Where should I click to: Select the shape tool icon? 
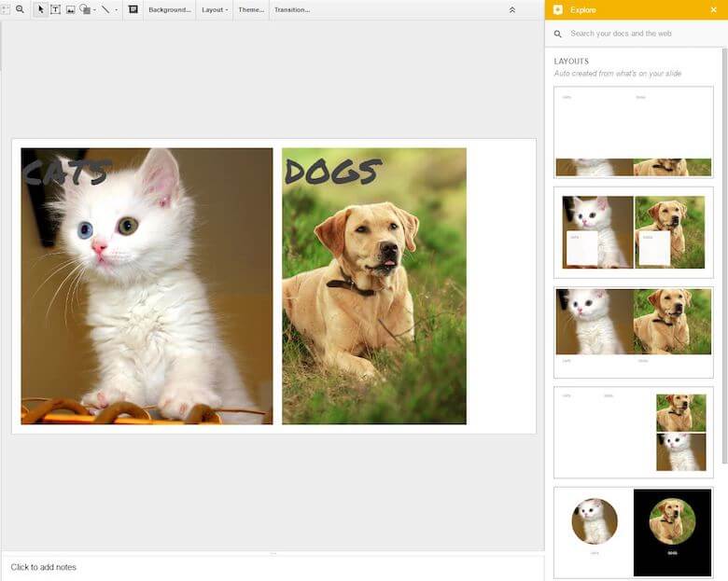tap(84, 9)
